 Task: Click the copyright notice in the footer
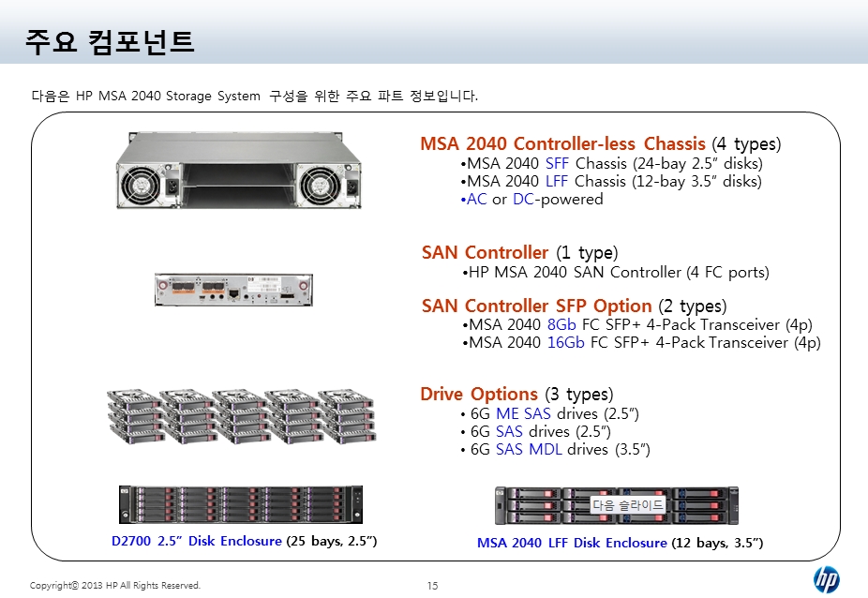pyautogui.click(x=115, y=585)
